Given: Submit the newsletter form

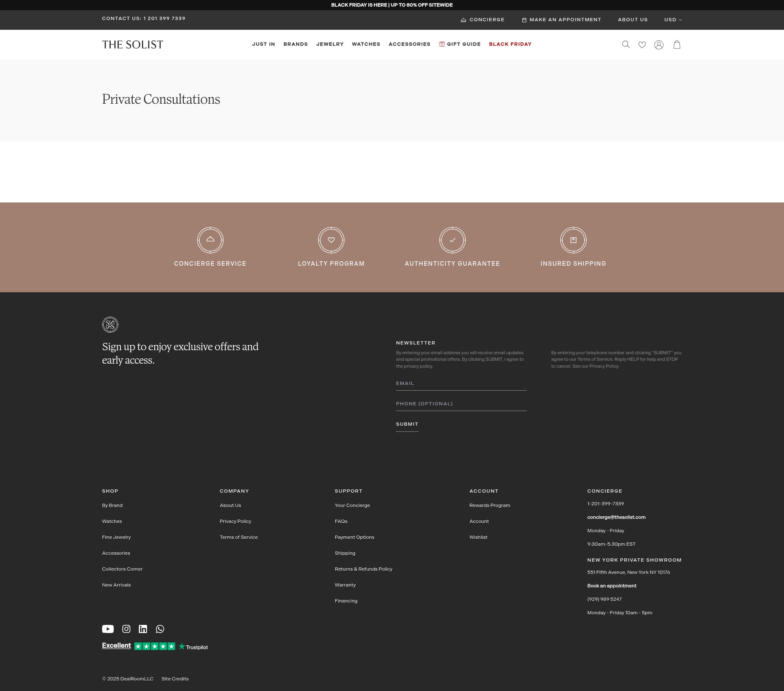Looking at the screenshot, I should tap(407, 424).
